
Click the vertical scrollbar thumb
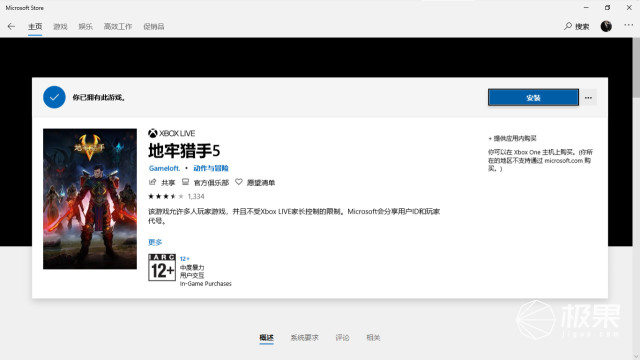[x=636, y=67]
